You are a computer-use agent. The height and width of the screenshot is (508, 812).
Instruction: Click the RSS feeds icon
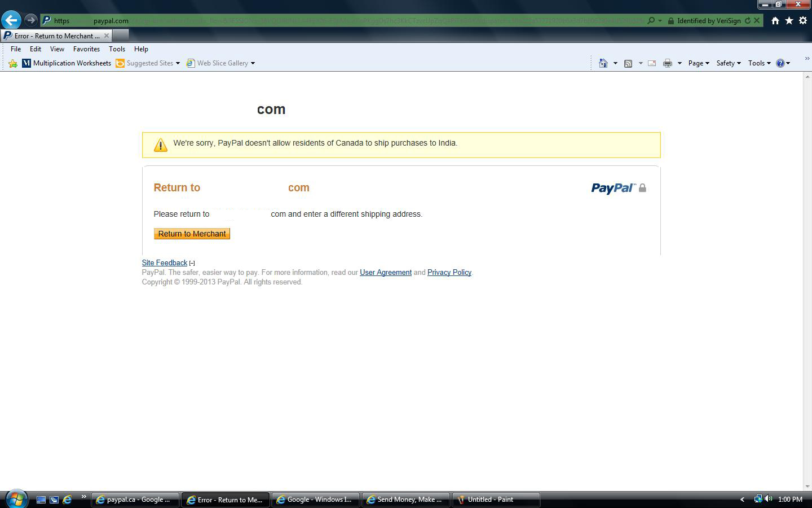[x=628, y=63]
